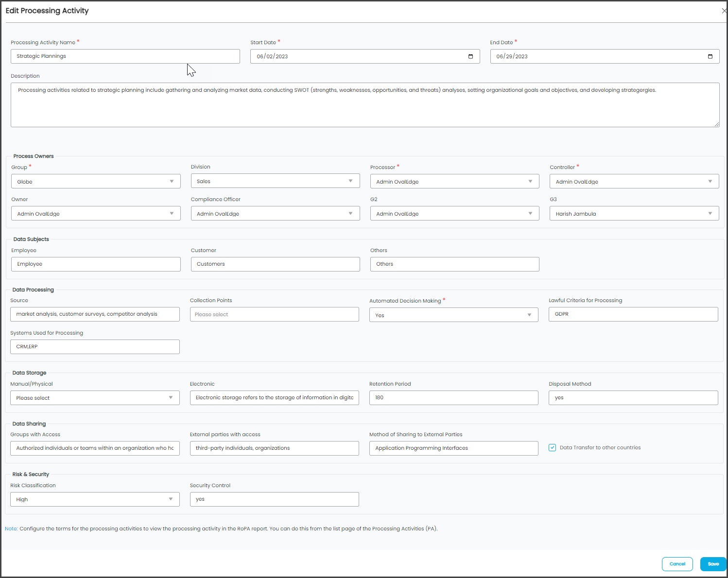The height and width of the screenshot is (578, 728).
Task: Click the Risk & Security section heading
Action: [x=31, y=474]
